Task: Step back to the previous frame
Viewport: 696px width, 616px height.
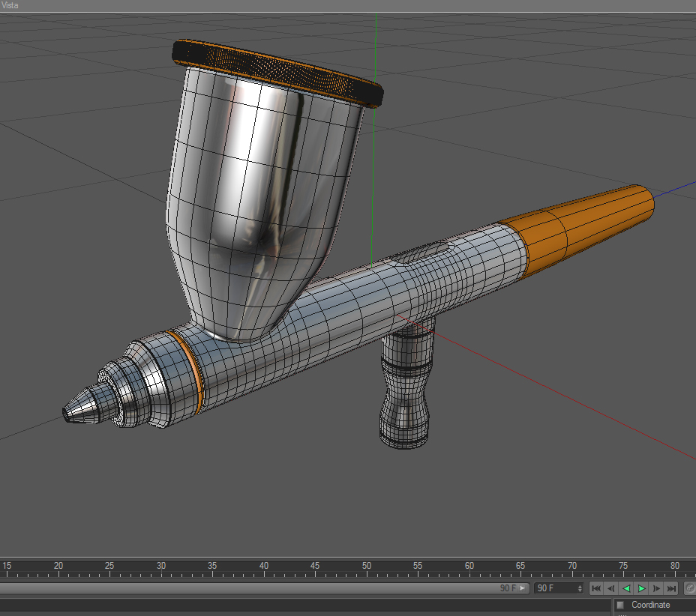Action: tap(611, 588)
